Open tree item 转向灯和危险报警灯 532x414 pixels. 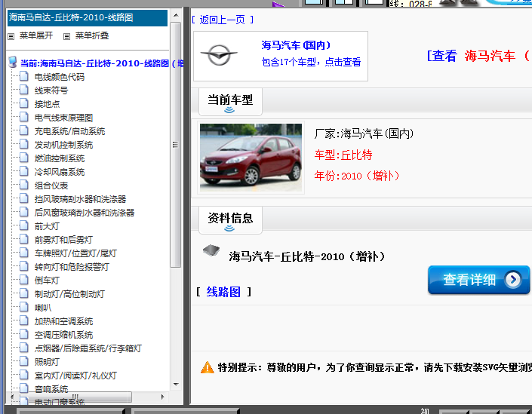(72, 267)
